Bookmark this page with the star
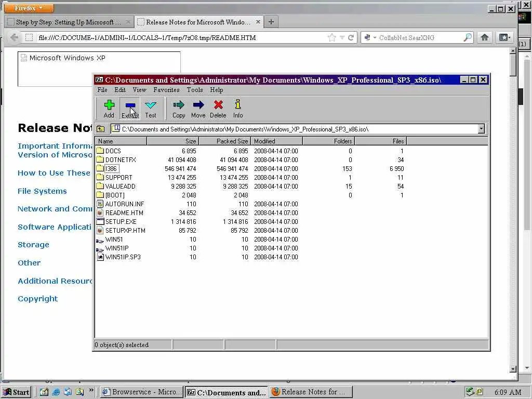Image resolution: width=532 pixels, height=399 pixels. [332, 37]
